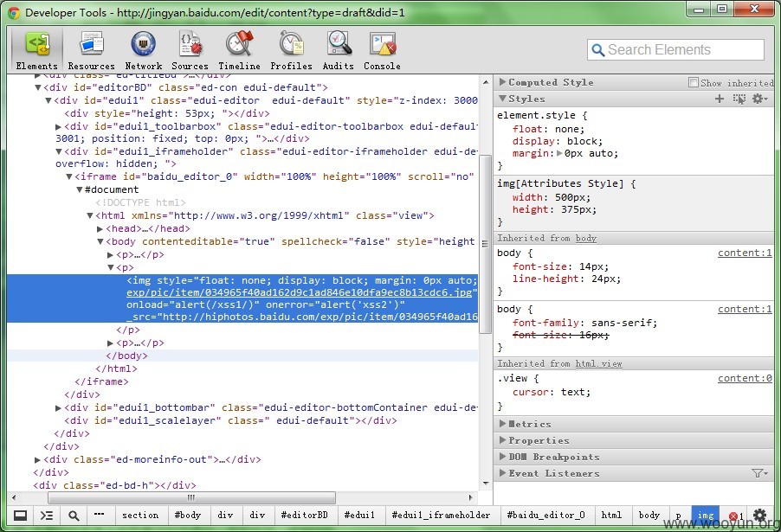Expand the Metrics section

pyautogui.click(x=502, y=424)
